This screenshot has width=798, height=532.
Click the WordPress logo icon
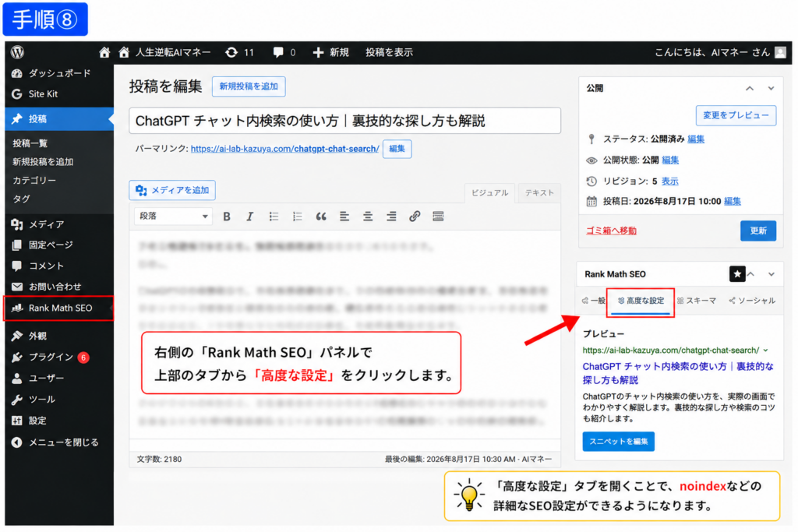(x=17, y=52)
